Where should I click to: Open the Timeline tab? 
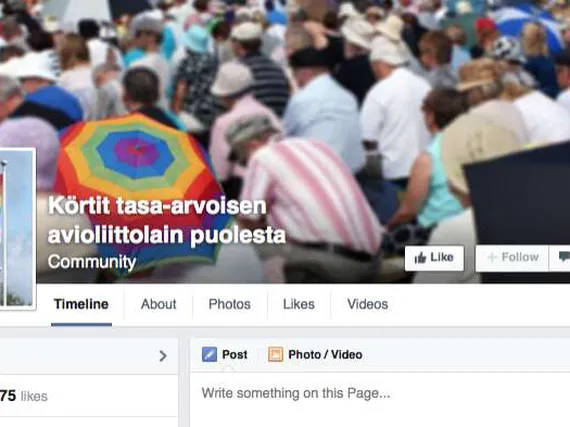point(81,304)
